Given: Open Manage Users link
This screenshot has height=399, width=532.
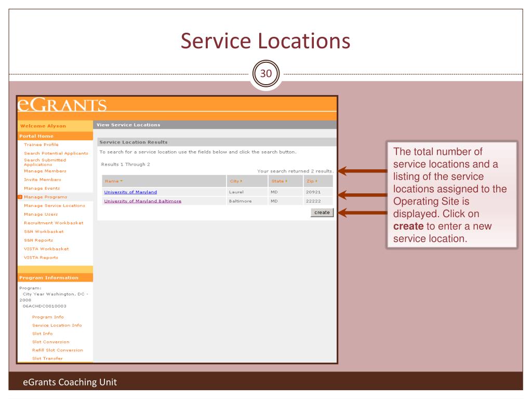Looking at the screenshot, I should (41, 215).
